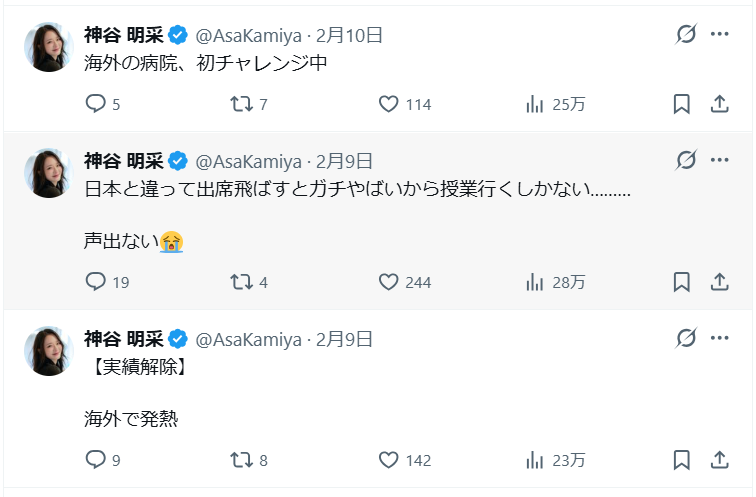Share the 海外の病院 tweet
756x497 pixels.
click(x=719, y=104)
